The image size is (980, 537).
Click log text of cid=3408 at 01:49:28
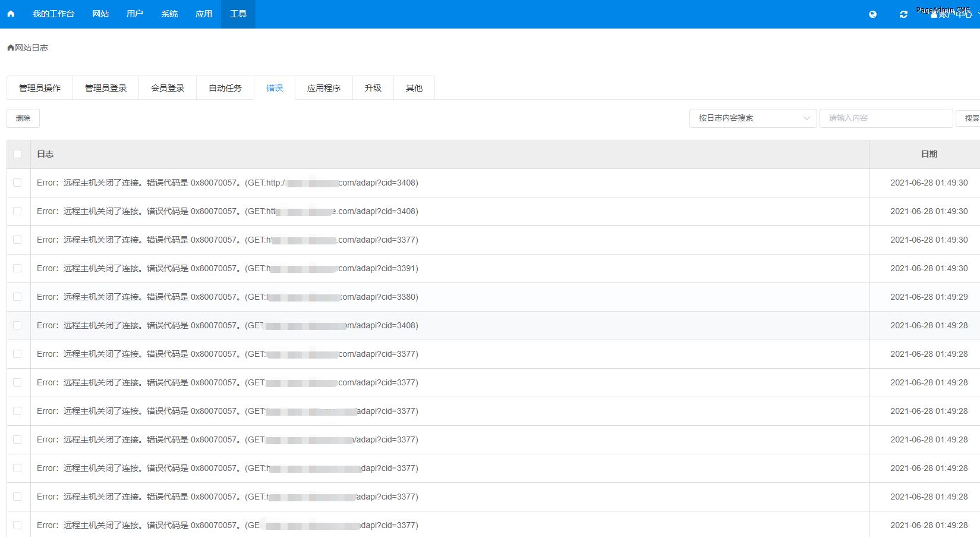[228, 325]
